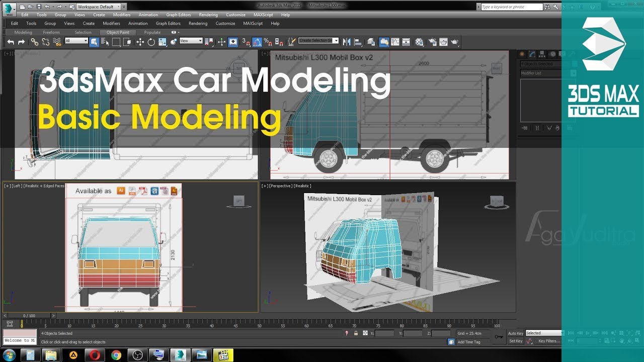Toggle Angle Snap

click(257, 42)
